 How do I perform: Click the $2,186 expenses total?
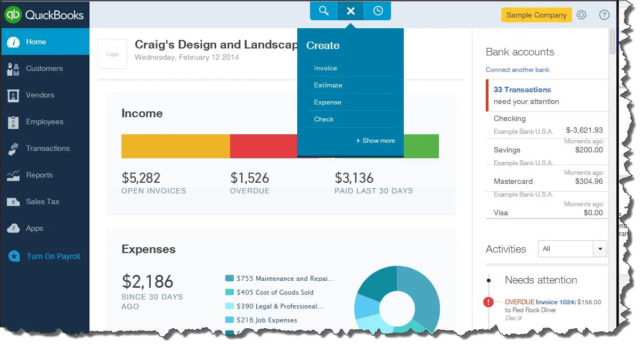(148, 281)
